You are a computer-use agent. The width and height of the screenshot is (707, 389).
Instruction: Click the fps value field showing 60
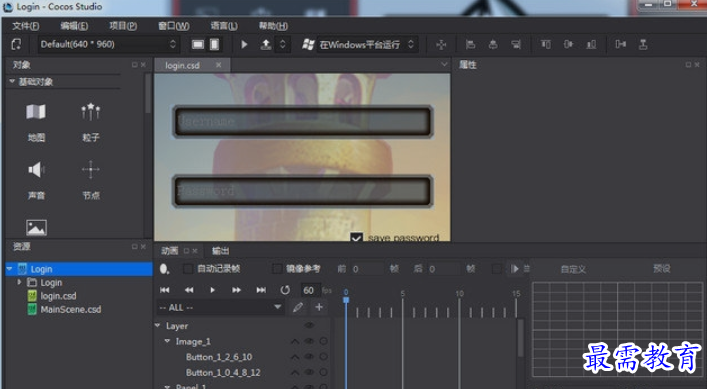click(309, 290)
